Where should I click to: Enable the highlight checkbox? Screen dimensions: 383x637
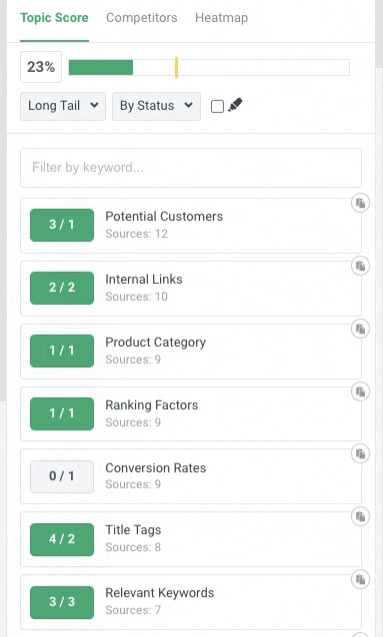(217, 106)
